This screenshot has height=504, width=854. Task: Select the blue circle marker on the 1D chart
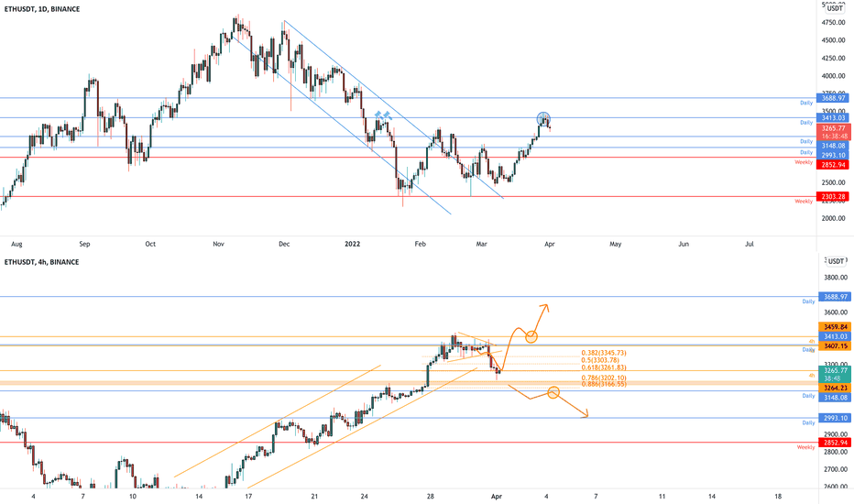pyautogui.click(x=543, y=118)
